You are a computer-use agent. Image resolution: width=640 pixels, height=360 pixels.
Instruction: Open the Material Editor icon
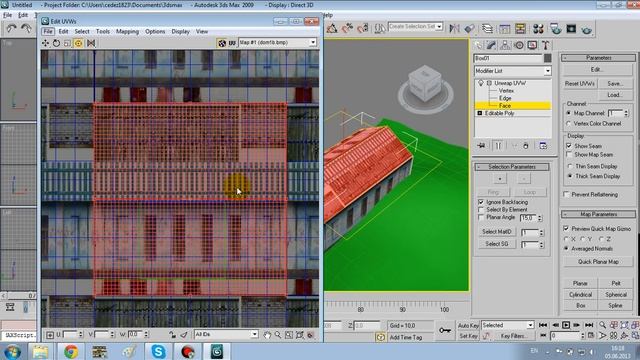coord(538,28)
